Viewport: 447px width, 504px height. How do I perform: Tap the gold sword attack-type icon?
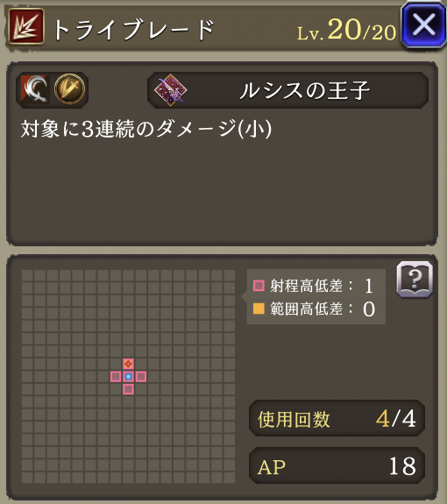click(x=70, y=89)
